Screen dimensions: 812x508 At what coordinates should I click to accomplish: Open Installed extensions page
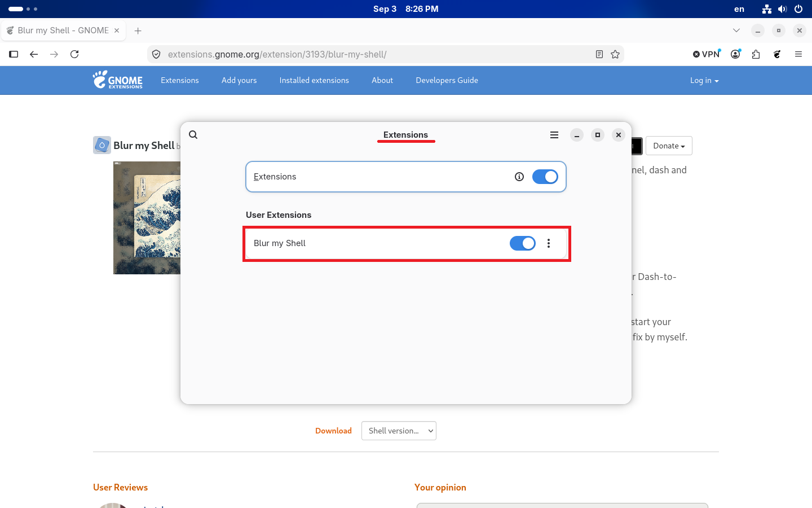tap(314, 80)
